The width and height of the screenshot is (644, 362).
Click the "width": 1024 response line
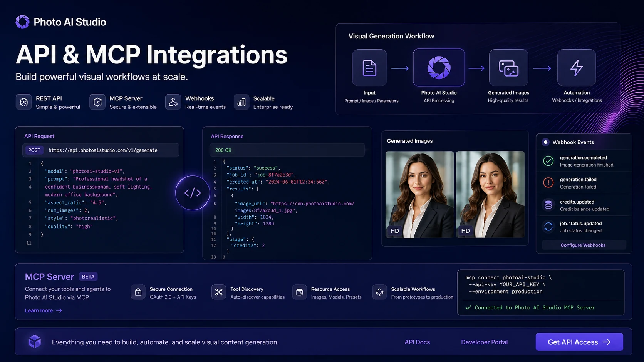pos(255,217)
